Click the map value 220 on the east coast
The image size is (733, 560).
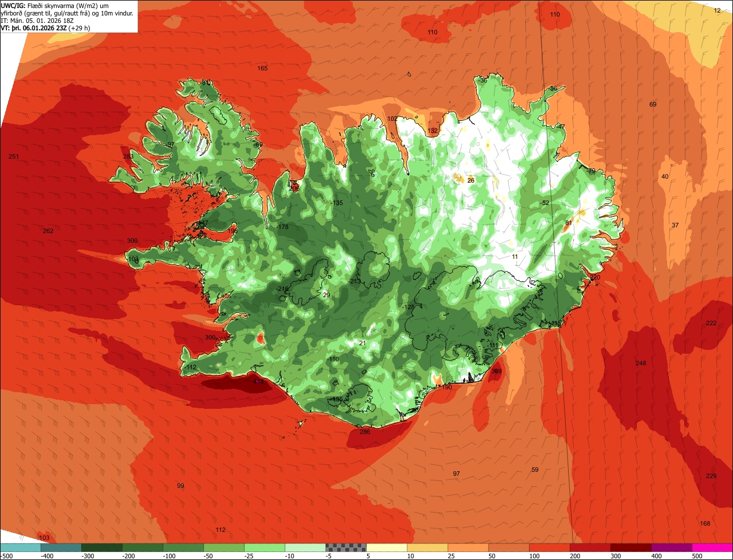pos(595,277)
